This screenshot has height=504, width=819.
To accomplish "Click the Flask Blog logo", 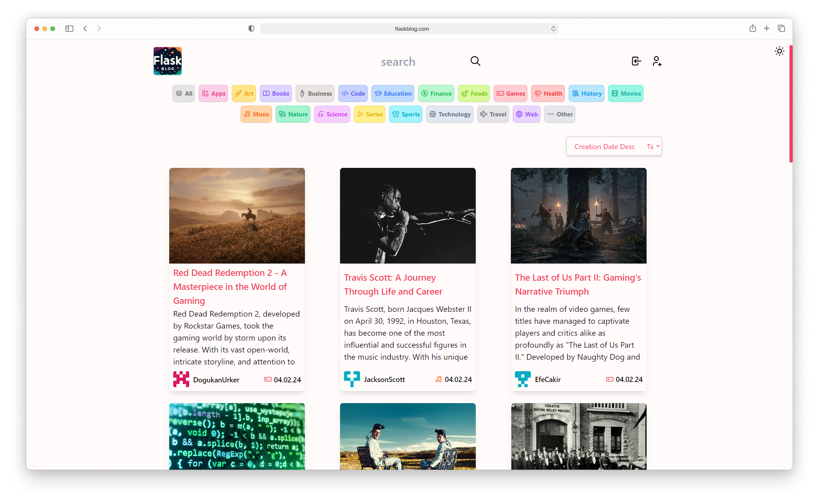I will tap(168, 61).
